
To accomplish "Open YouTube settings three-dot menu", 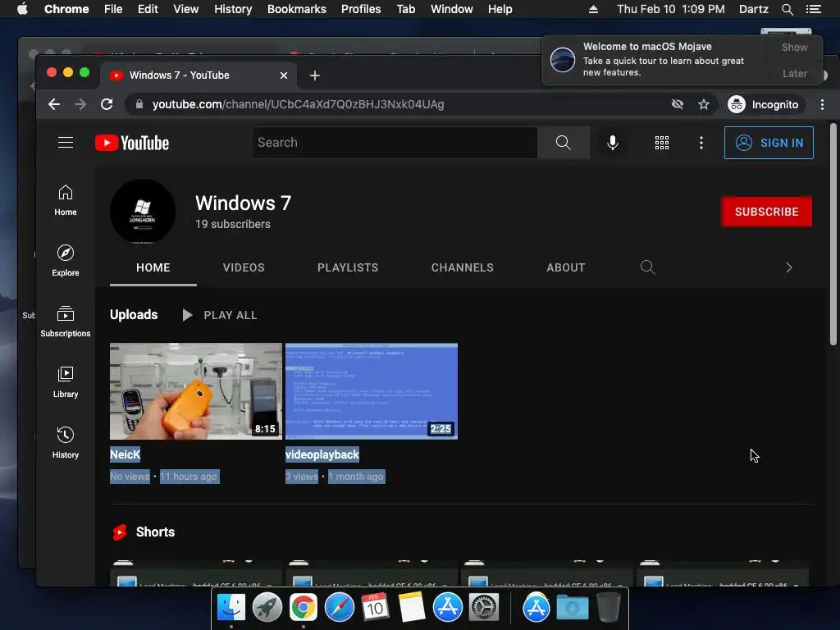I will click(701, 143).
